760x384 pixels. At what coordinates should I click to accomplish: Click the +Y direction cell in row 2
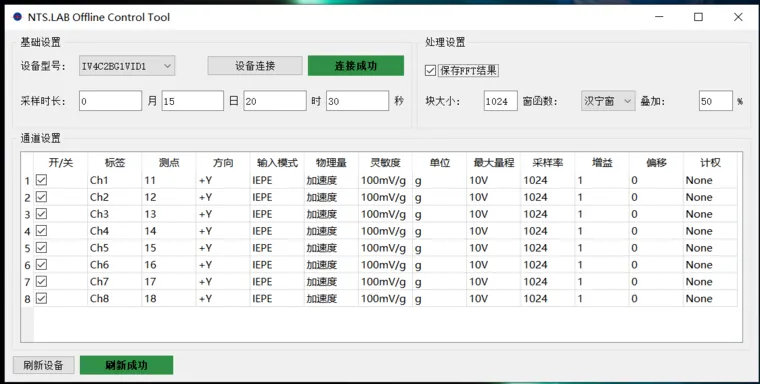click(x=223, y=197)
